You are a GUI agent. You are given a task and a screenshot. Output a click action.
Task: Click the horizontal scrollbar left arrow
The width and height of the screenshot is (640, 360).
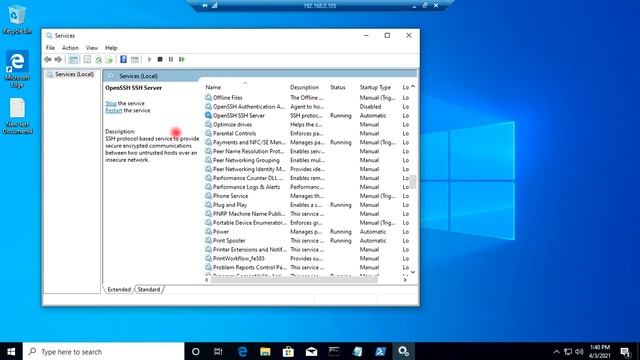pyautogui.click(x=207, y=280)
